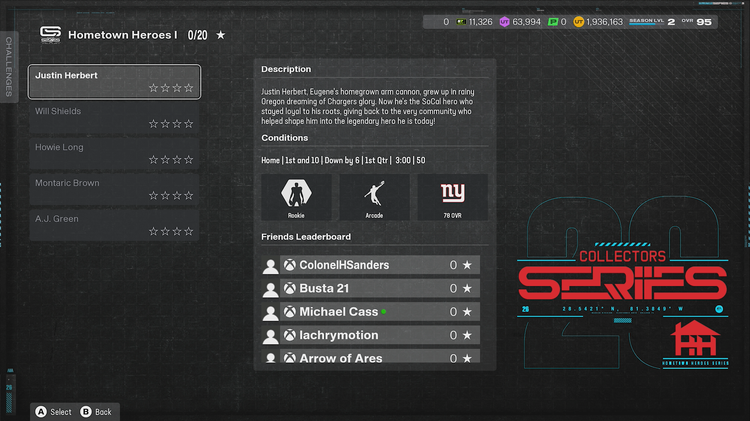Click Michael Cass leaderboard entry
750x421 pixels.
[370, 312]
